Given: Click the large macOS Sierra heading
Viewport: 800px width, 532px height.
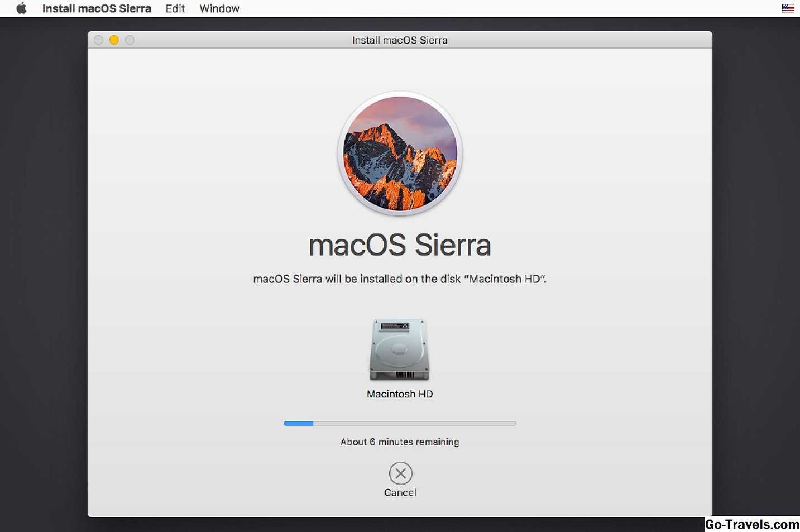Looking at the screenshot, I should pyautogui.click(x=400, y=245).
